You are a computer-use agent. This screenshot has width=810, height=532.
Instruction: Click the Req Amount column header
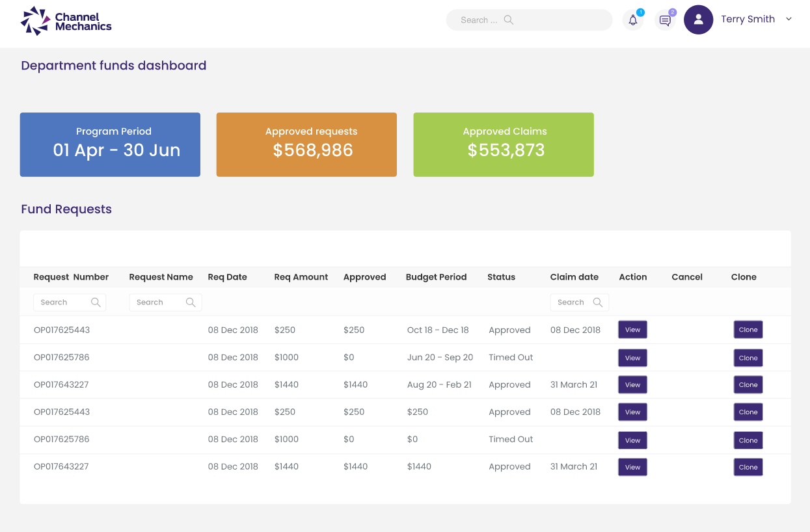[x=301, y=277]
